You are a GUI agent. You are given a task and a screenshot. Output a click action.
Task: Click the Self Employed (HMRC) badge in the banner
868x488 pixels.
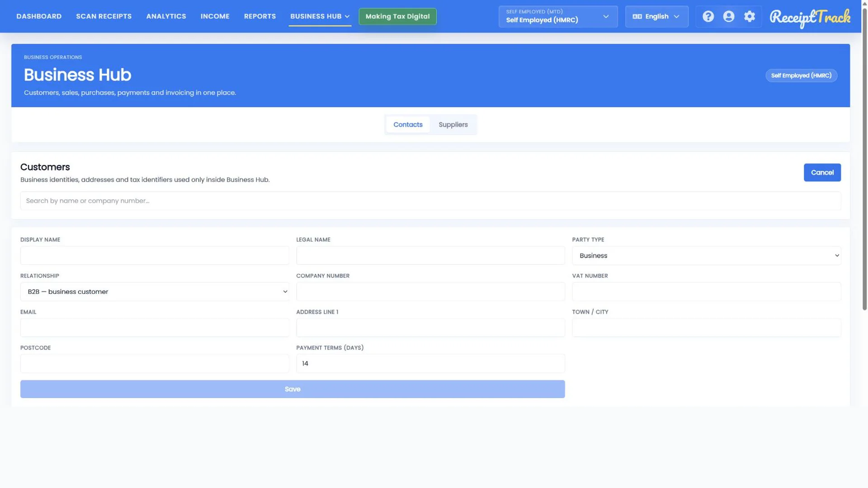[801, 75]
